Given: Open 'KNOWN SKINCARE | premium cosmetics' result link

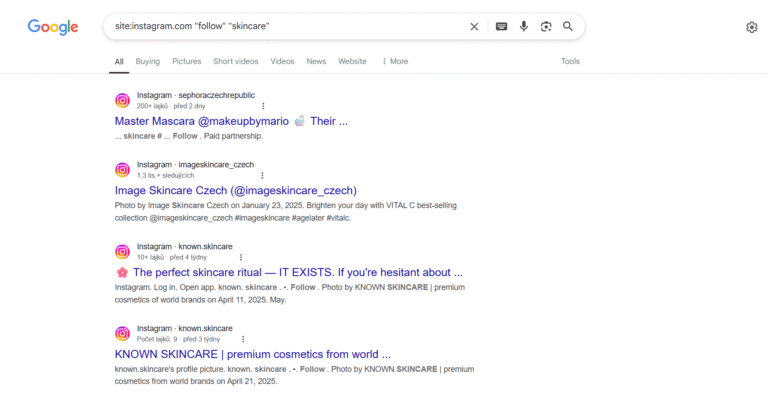Looking at the screenshot, I should tap(253, 354).
